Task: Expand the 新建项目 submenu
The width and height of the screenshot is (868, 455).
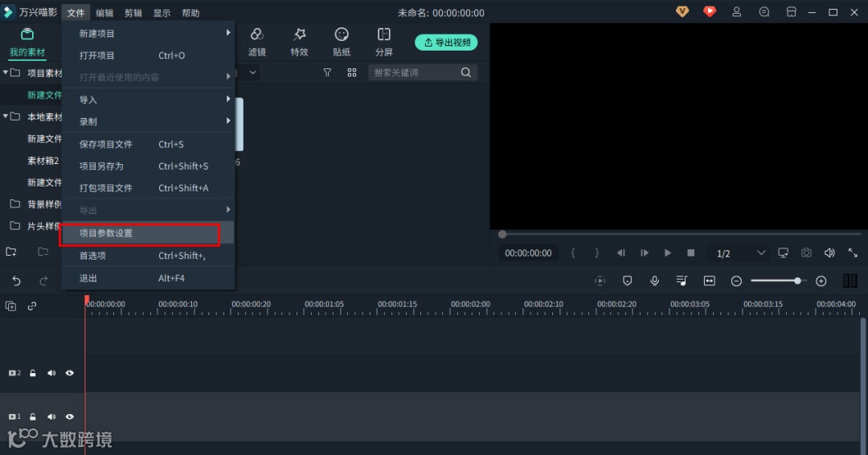Action: click(149, 33)
